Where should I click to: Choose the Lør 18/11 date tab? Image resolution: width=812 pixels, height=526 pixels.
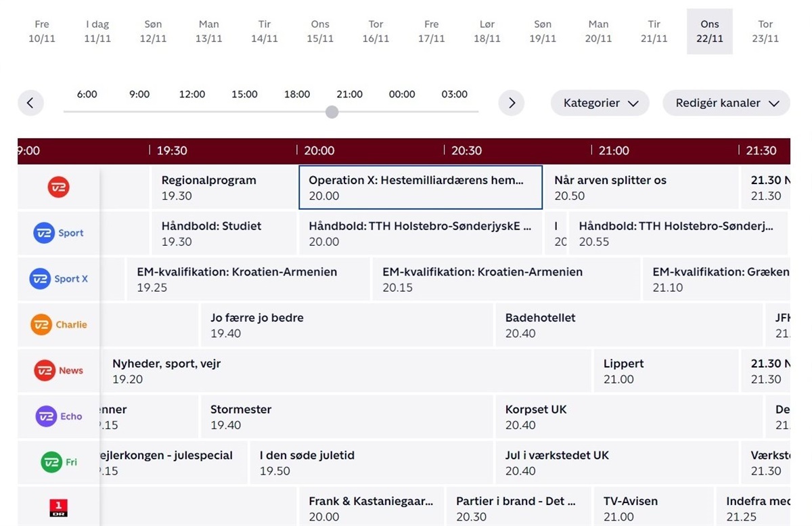click(487, 31)
